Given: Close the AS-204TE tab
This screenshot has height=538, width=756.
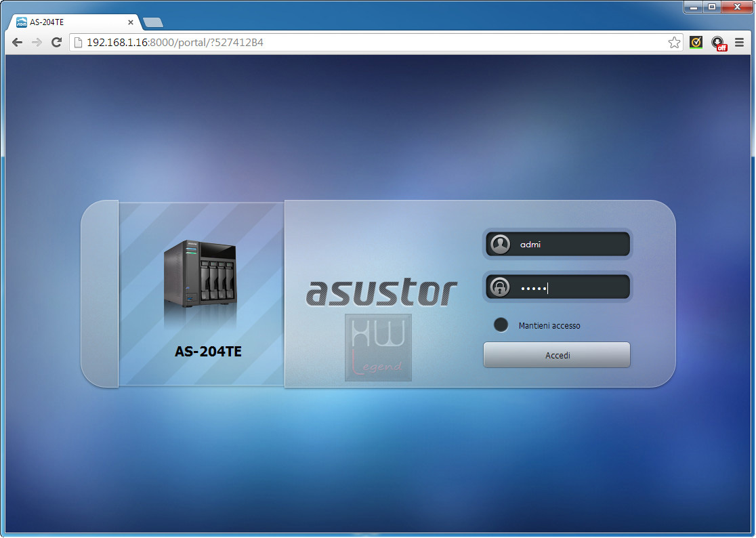Looking at the screenshot, I should click(x=131, y=22).
